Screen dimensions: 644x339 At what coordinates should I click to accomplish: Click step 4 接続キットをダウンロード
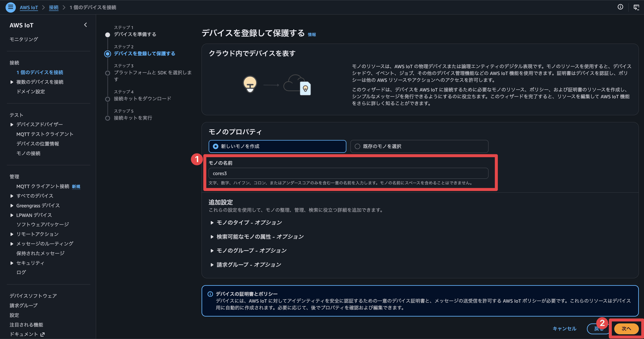click(x=142, y=98)
